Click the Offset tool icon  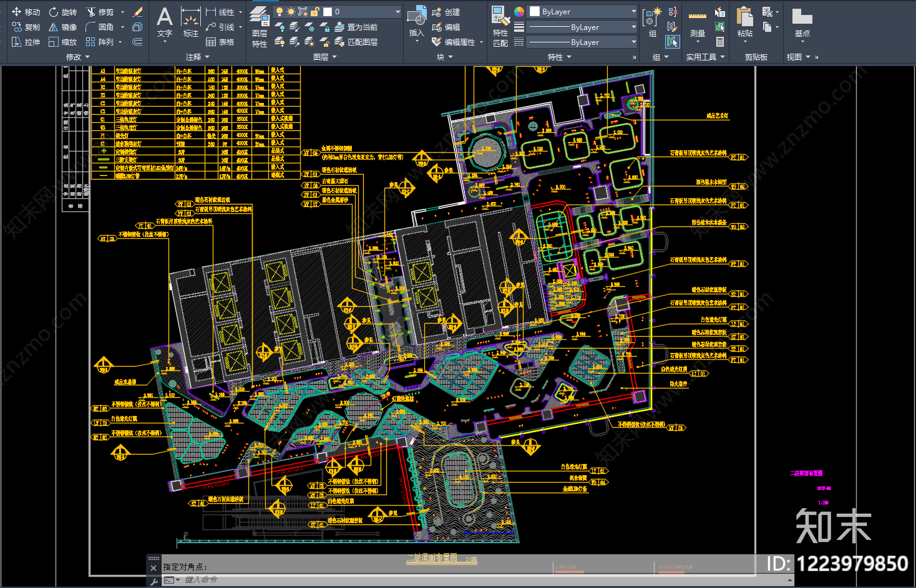click(x=138, y=42)
